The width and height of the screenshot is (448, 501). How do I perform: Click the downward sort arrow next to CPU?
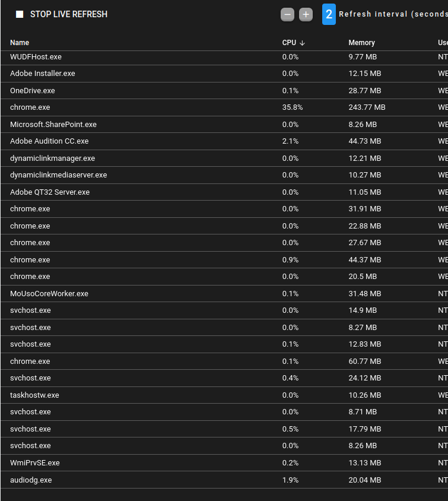point(302,42)
